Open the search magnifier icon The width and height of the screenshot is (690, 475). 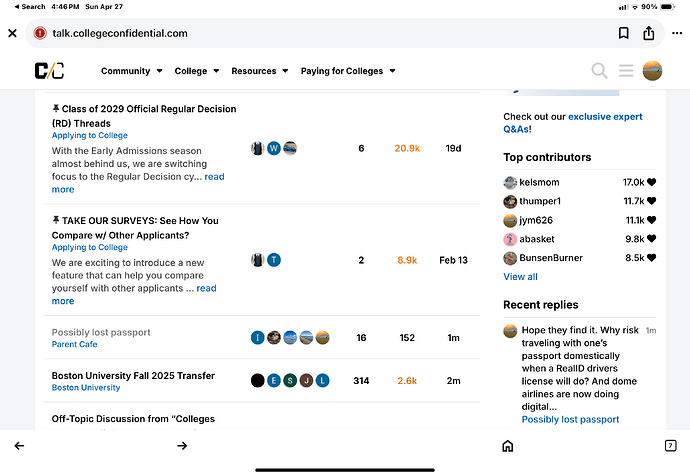[x=599, y=70]
